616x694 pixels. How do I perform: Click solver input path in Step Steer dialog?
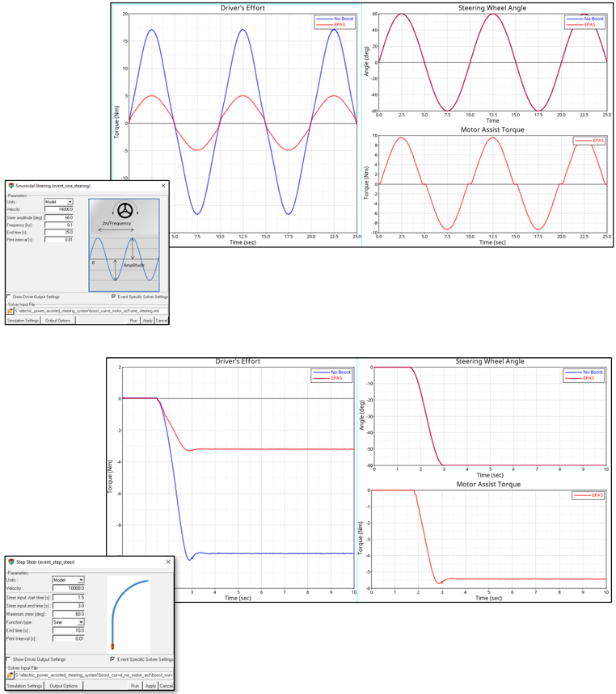95,675
